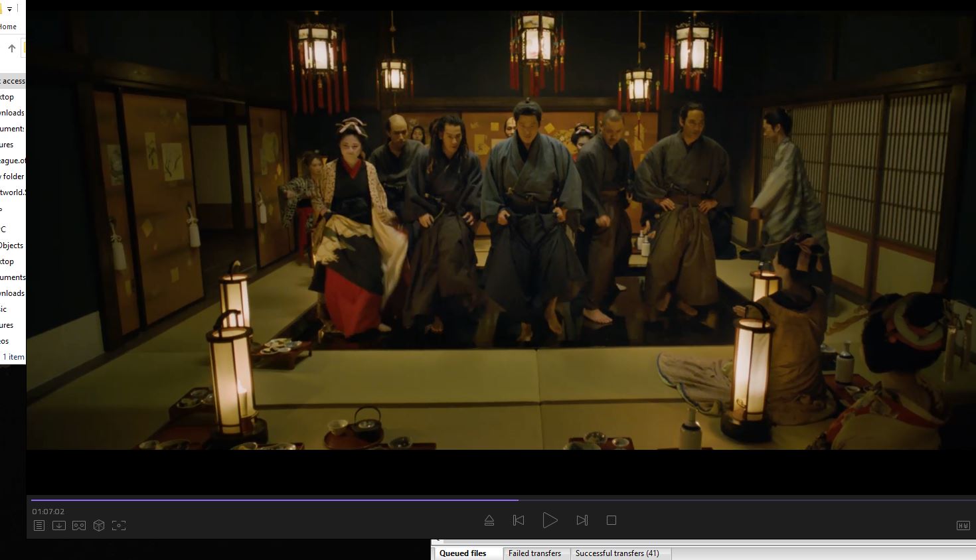Click the eject/open file icon
Viewport: 976px width, 560px height.
tap(489, 521)
